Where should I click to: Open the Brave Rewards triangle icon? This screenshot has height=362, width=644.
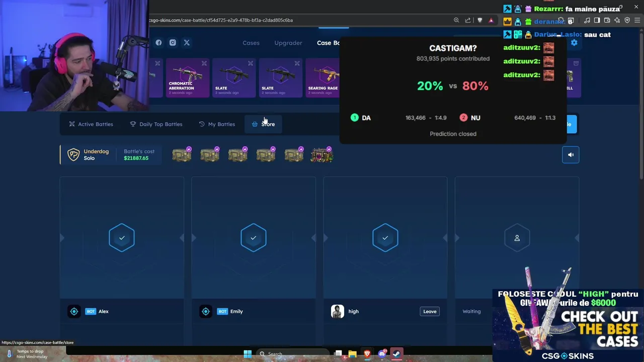491,20
